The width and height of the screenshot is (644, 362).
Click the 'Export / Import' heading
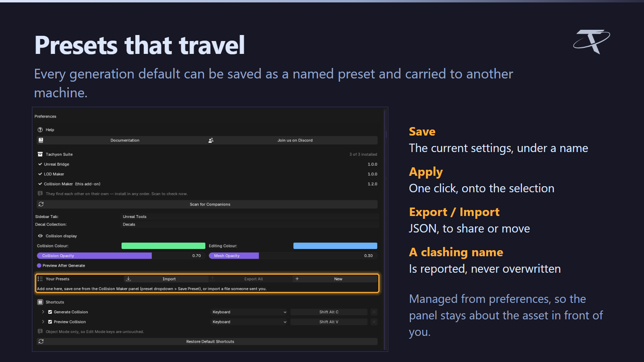(454, 212)
